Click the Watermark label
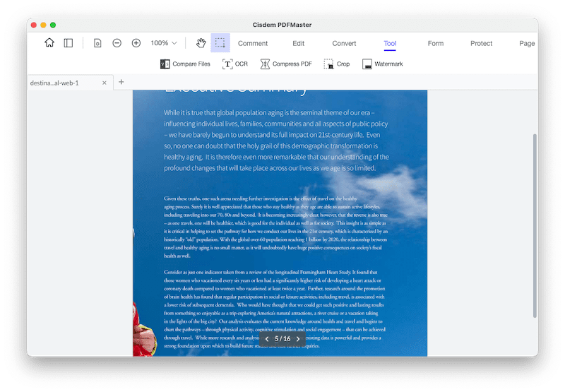565x392 pixels. [388, 64]
